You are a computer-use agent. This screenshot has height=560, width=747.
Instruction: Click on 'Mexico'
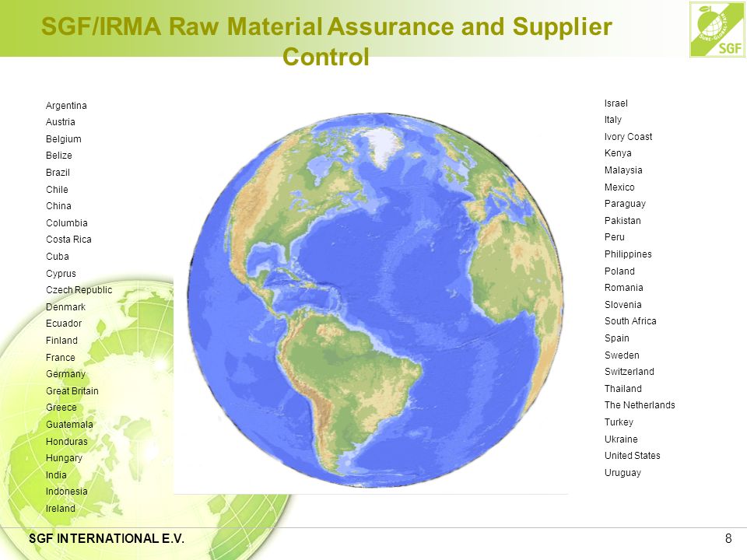(620, 187)
